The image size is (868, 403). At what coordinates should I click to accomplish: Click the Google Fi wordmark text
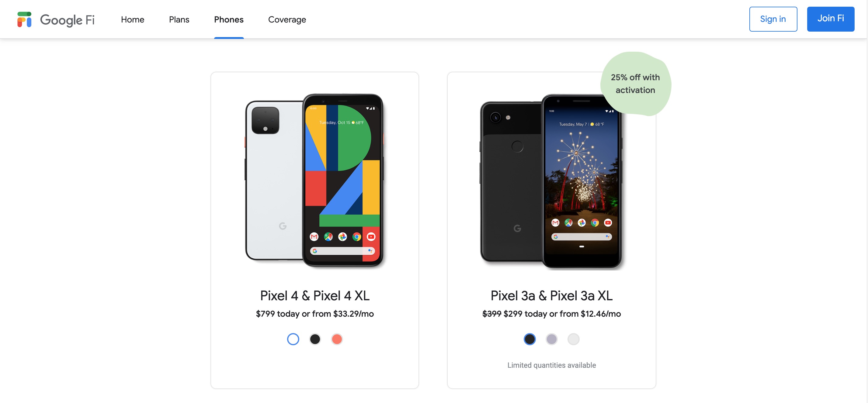(x=68, y=20)
